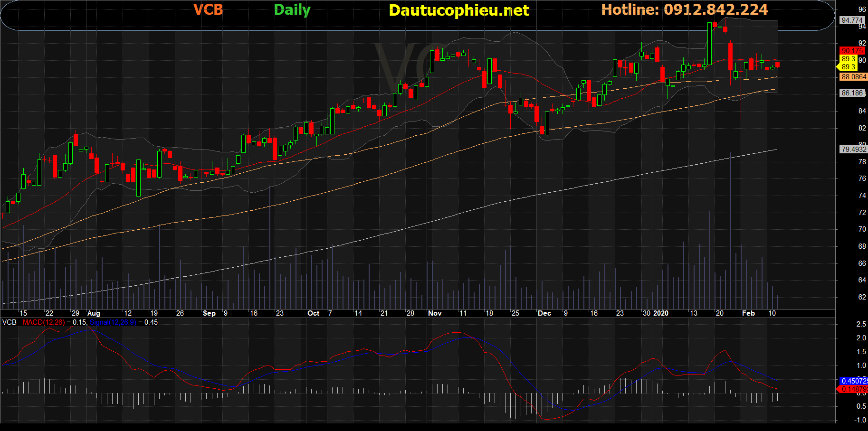Choose Dec on the date axis
The image size is (868, 431).
coord(544,313)
